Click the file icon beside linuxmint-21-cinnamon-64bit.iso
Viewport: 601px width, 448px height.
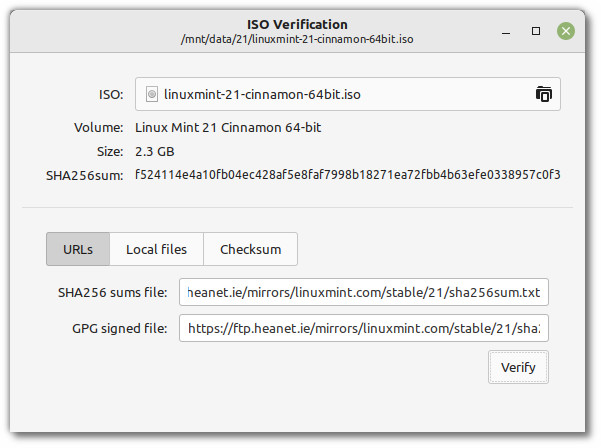[152, 94]
